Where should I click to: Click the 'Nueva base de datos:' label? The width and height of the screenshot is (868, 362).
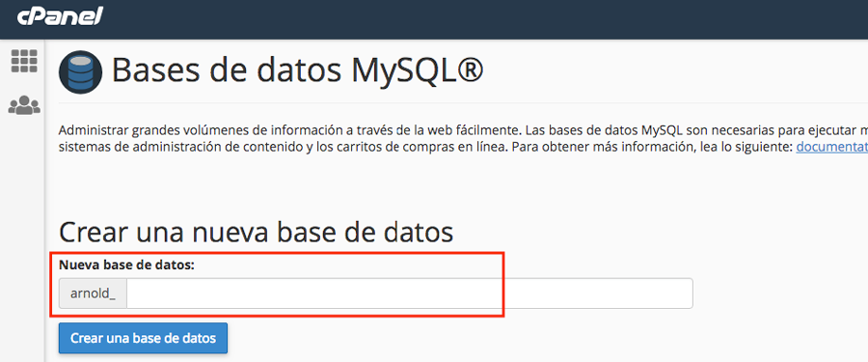point(126,265)
